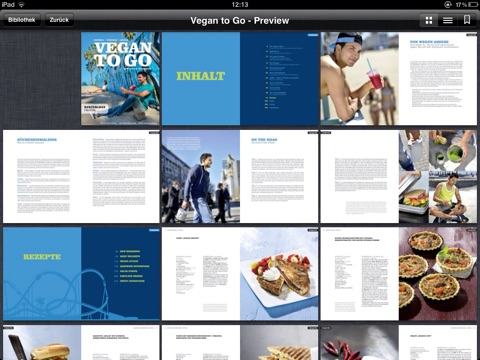Viewport: 480px width, 360px height.
Task: Open the On The Road walking man spread
Action: (240, 177)
